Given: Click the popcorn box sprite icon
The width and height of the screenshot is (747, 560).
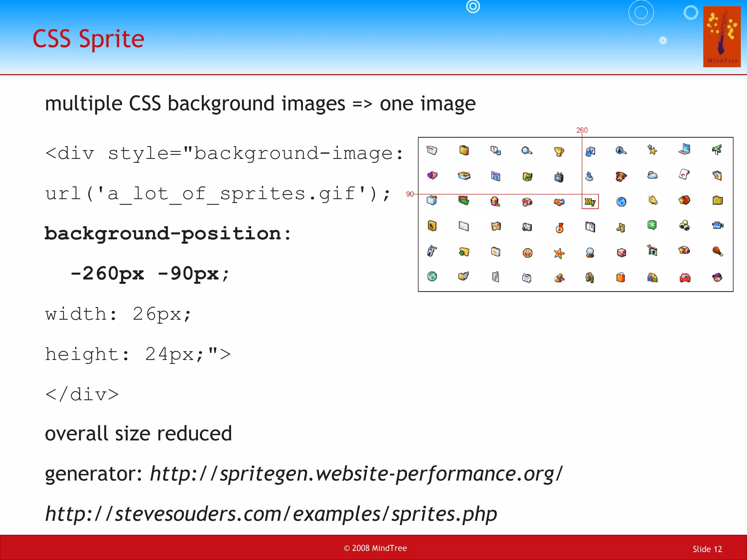Looking at the screenshot, I should coord(495,201).
